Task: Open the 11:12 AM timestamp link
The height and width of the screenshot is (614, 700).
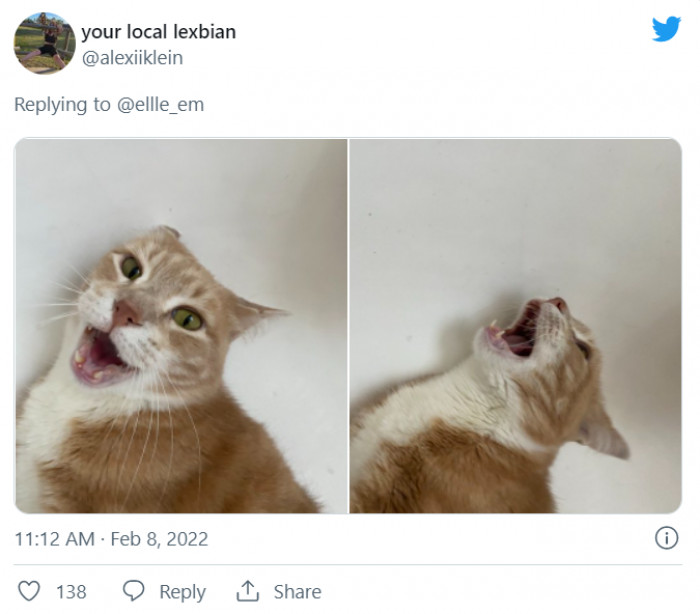Action: pyautogui.click(x=55, y=539)
